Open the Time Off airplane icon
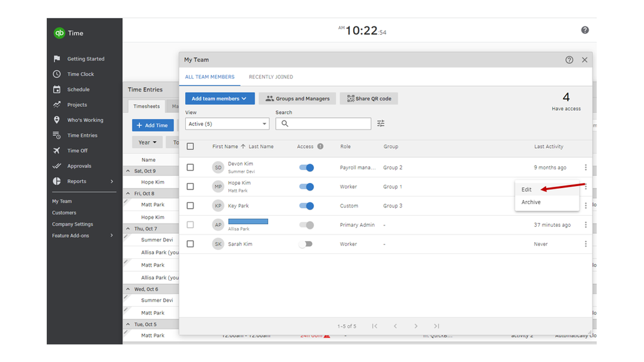Viewport: 644px width, 362px height. click(57, 151)
